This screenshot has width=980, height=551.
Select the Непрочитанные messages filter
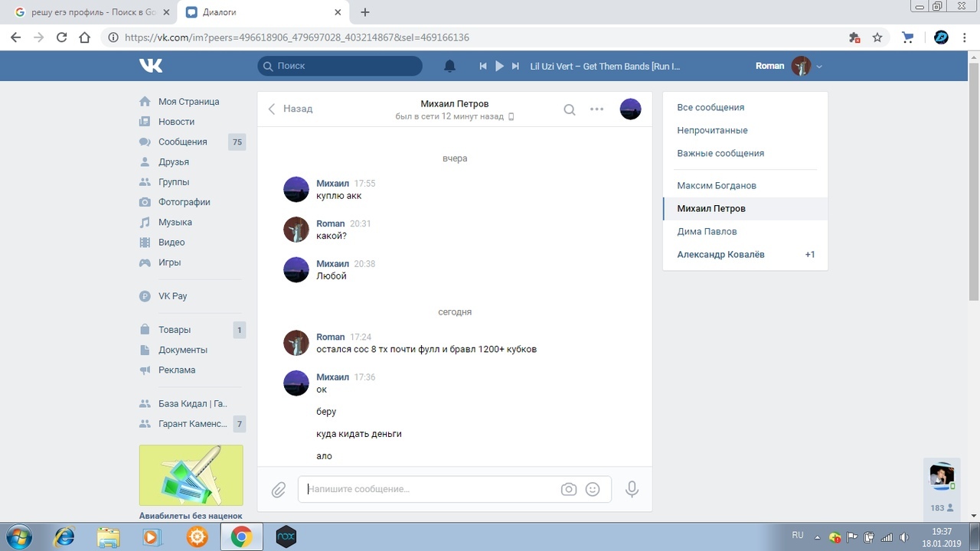[712, 130]
